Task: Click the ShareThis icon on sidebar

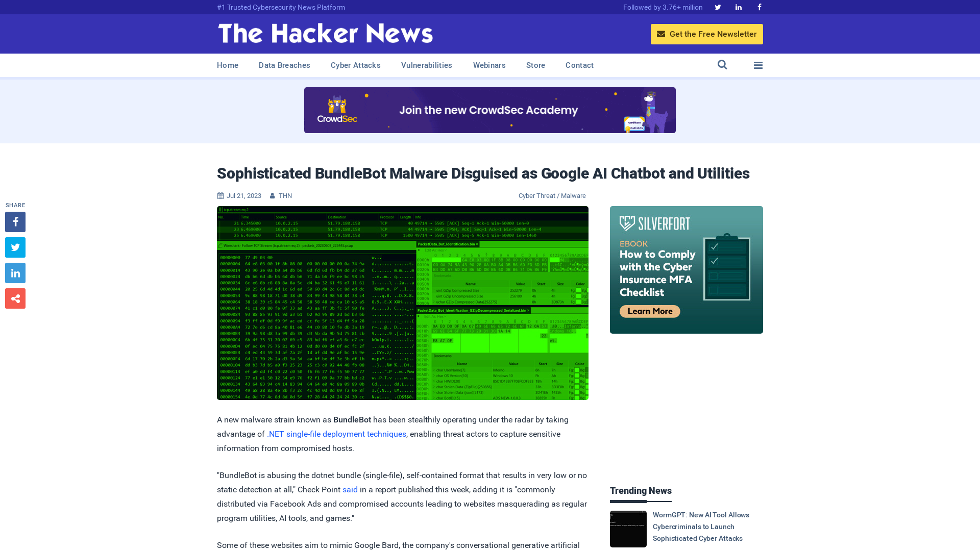Action: coord(15,298)
